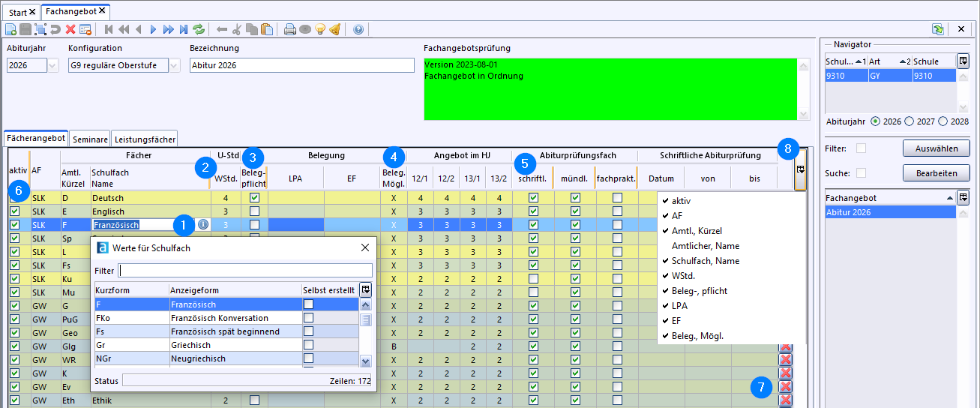980x408 pixels.
Task: Check Selbst erstellt for Griechisch
Action: (308, 345)
